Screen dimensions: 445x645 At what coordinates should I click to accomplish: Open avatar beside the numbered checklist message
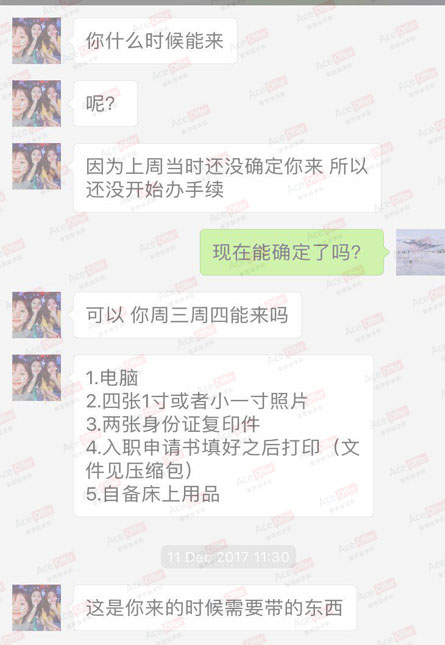37,378
